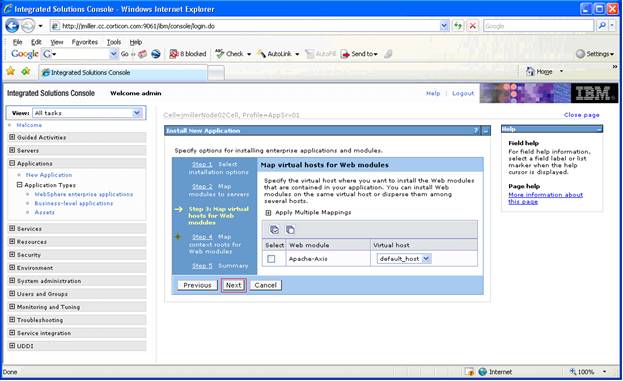Click the AutoLink toolbar button

[278, 54]
